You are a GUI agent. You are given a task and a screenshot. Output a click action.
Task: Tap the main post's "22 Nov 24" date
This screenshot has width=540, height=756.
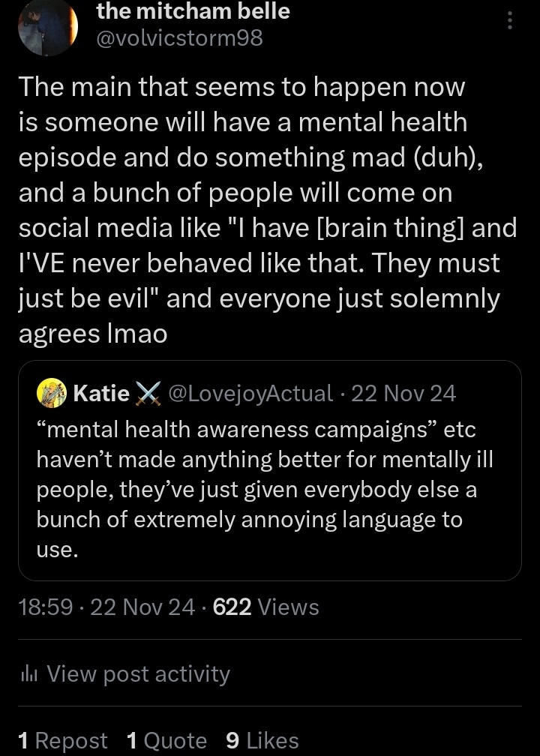tap(142, 607)
